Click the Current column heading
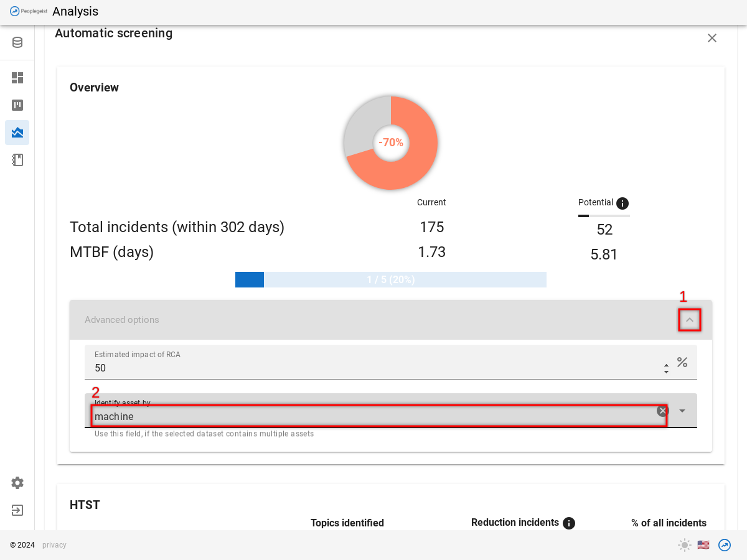Viewport: 747px width, 560px height. (x=431, y=202)
